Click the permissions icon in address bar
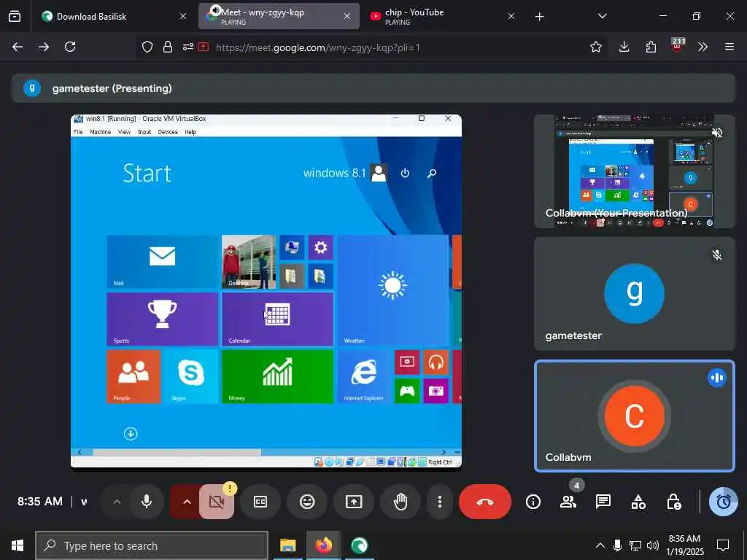The height and width of the screenshot is (560, 747). [x=188, y=47]
